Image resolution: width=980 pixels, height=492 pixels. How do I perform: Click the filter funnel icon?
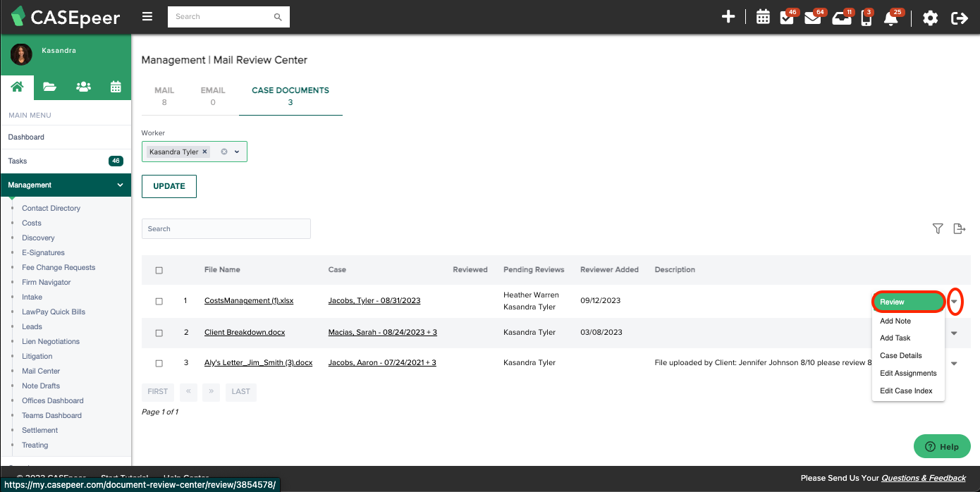tap(938, 228)
